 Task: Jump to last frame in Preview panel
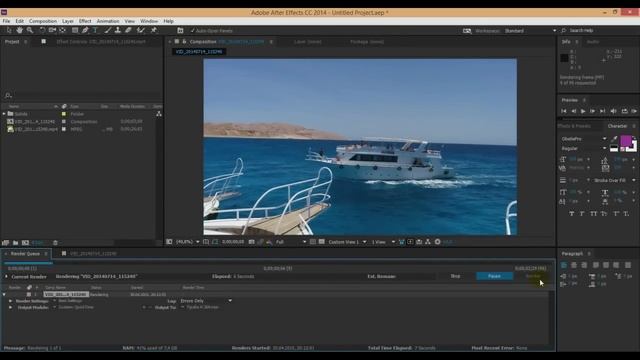coord(602,111)
